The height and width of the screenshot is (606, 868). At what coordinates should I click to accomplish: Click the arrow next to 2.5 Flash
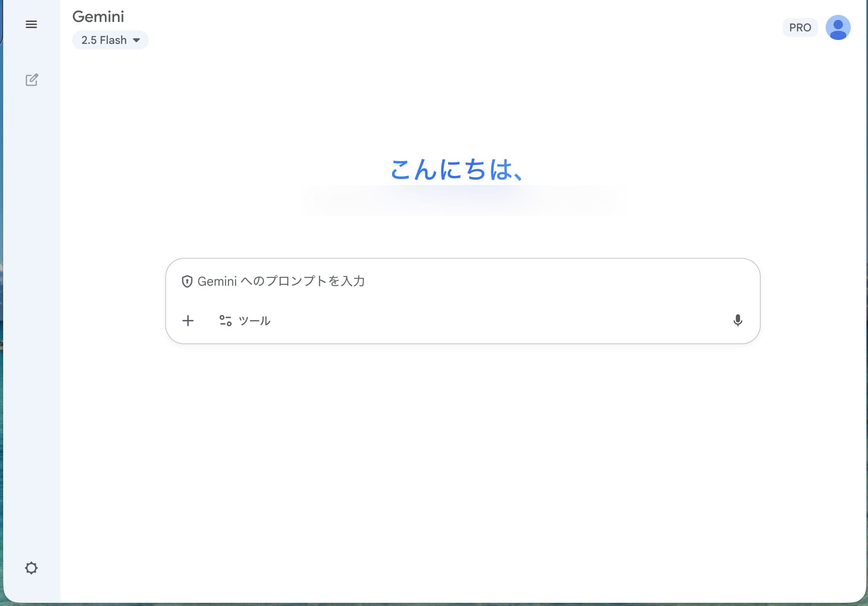click(x=136, y=40)
